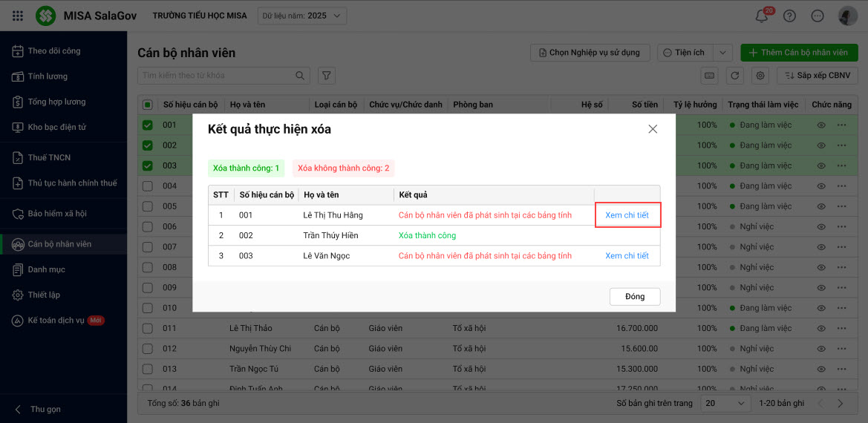
Task: Click the filter funnel icon
Action: pyautogui.click(x=327, y=75)
